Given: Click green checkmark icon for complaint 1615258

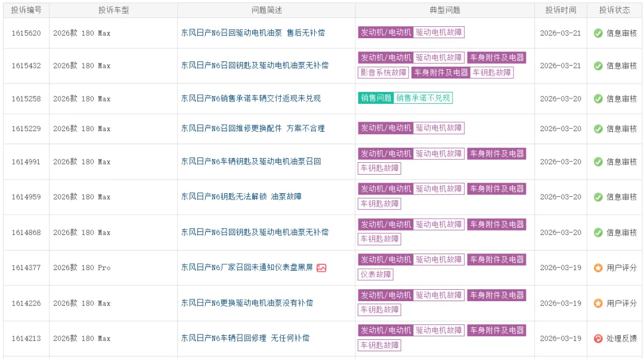Looking at the screenshot, I should click(x=598, y=98).
